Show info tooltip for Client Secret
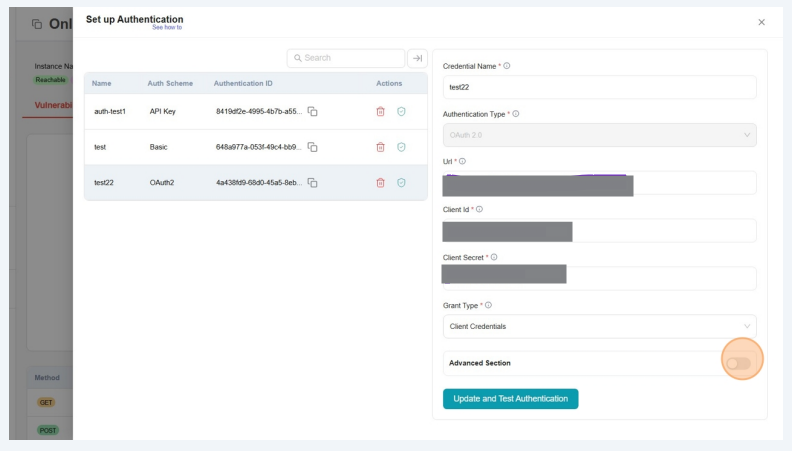792x451 pixels. pyautogui.click(x=494, y=257)
